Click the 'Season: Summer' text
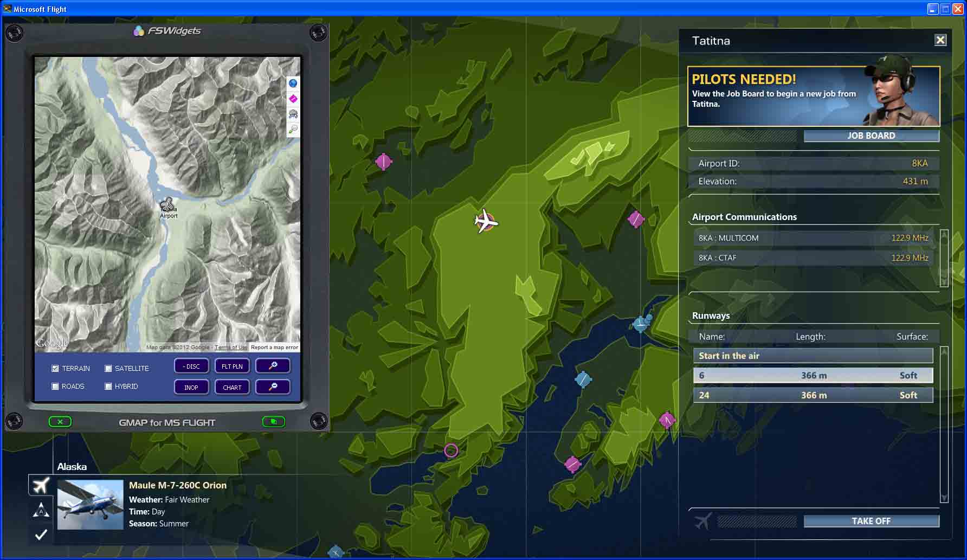This screenshot has height=560, width=967. point(159,524)
